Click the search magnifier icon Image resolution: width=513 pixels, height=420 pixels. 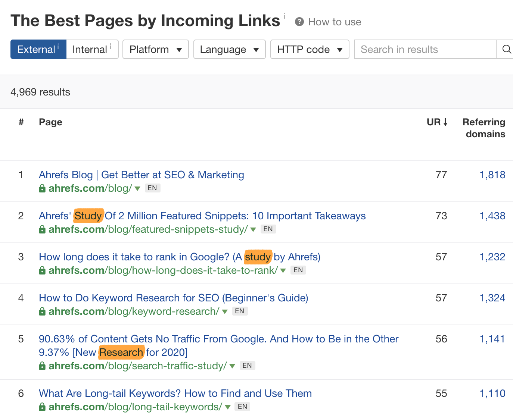tap(506, 49)
